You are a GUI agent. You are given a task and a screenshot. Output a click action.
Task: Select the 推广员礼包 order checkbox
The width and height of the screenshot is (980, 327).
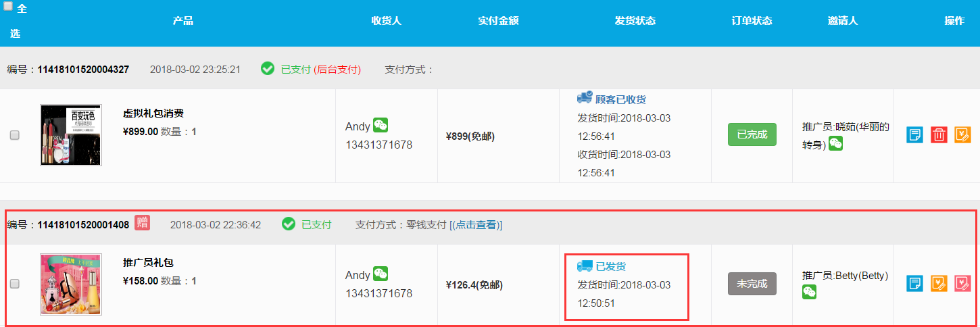pos(15,284)
